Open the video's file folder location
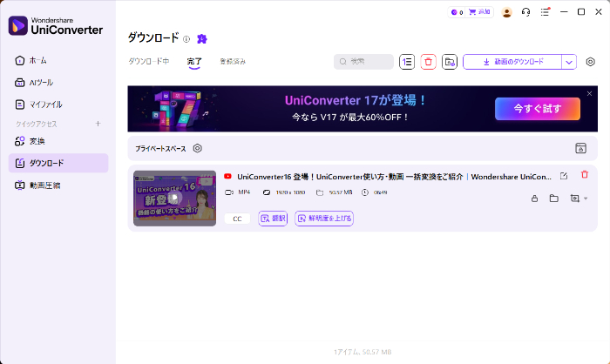610x364 pixels. click(554, 199)
